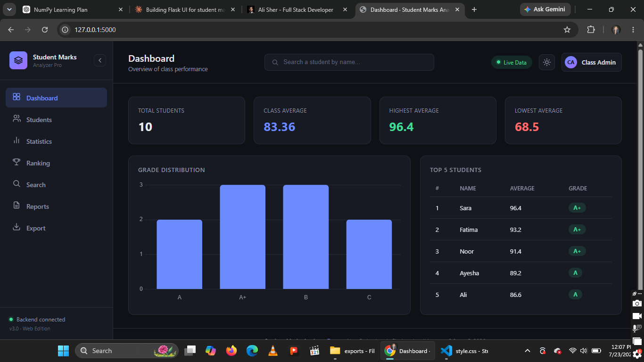Select Fatima's average 93.2 in table
Screen dimensions: 644x362
[516, 230]
